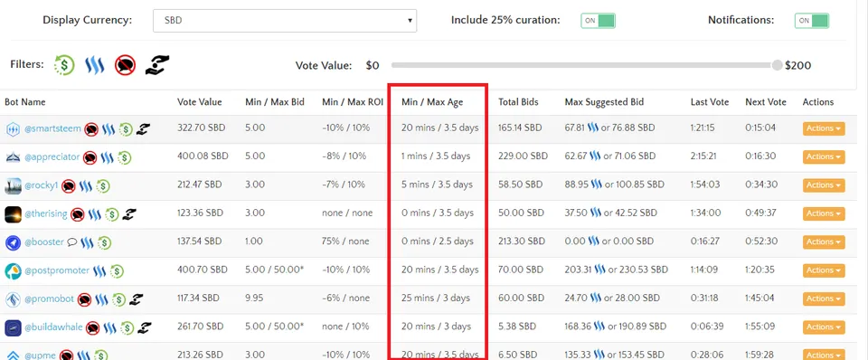Toggle the Include 25% curation switch
This screenshot has width=868, height=360.
(x=598, y=21)
